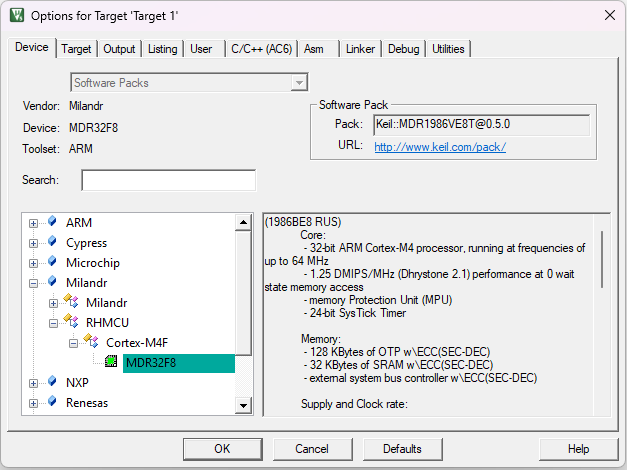The height and width of the screenshot is (470, 627).
Task: Collapse the Milandr vendor node
Action: 34,283
